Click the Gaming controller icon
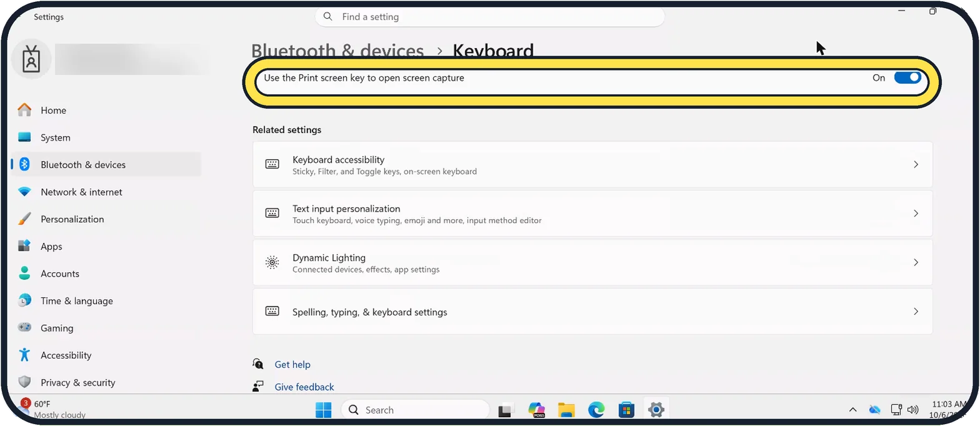This screenshot has height=426, width=980. (24, 327)
